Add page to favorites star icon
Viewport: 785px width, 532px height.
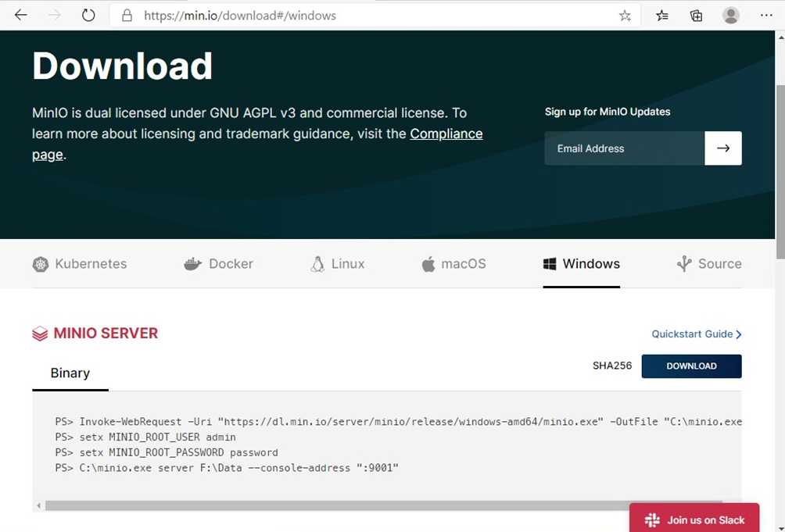point(625,16)
